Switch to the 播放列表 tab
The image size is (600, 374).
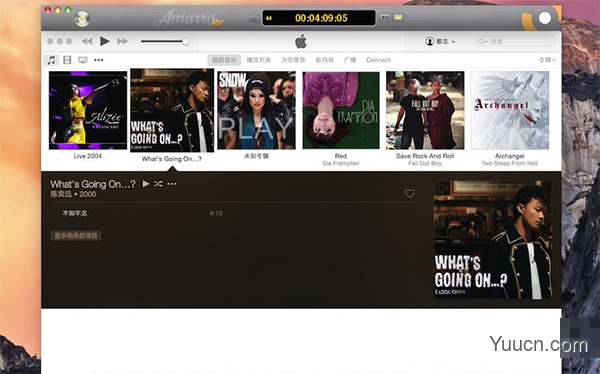(x=259, y=60)
